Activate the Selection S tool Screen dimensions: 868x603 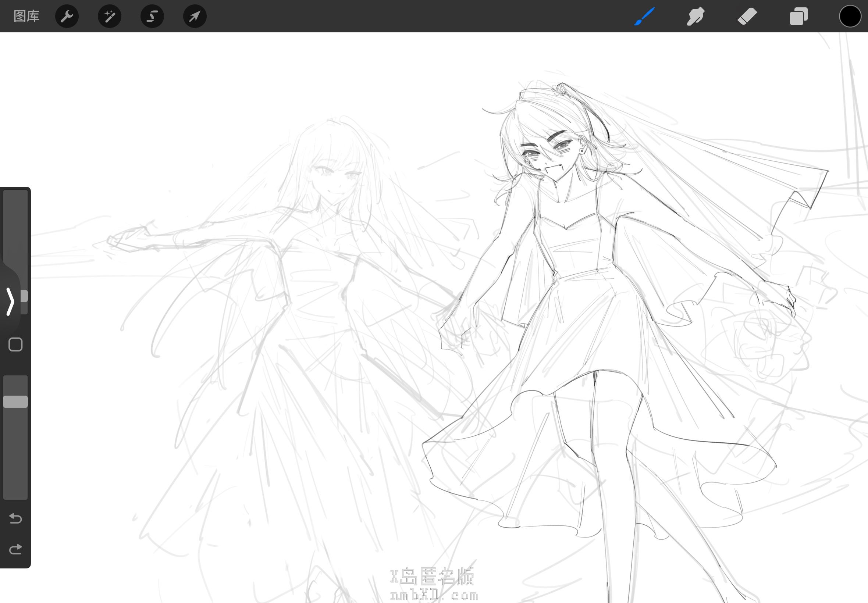pos(152,16)
